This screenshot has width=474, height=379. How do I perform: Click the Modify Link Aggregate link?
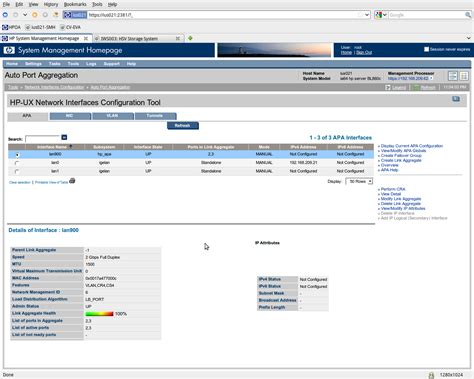401,199
